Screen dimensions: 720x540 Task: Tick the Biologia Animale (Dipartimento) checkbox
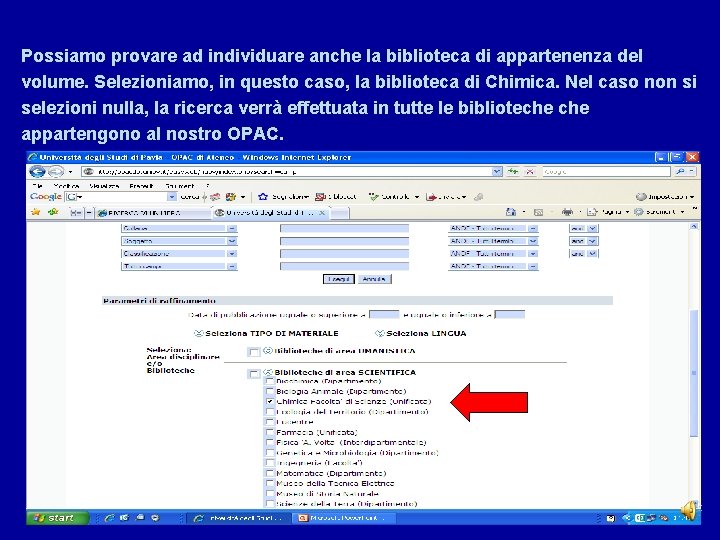pos(270,391)
